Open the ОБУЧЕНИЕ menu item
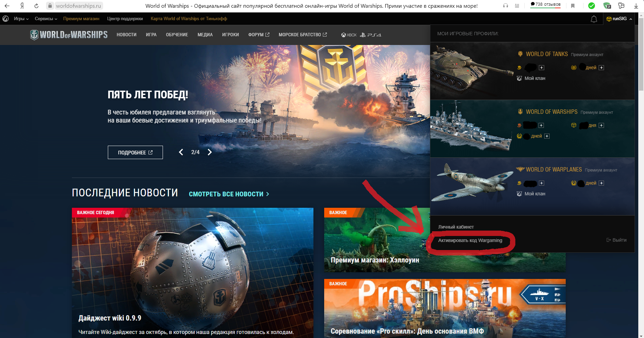The image size is (644, 338). tap(177, 35)
